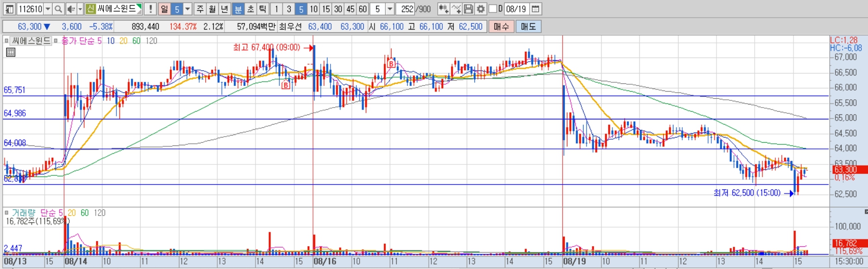Click the 거래량 단순 5 volume legend
The width and height of the screenshot is (868, 269).
[37, 213]
